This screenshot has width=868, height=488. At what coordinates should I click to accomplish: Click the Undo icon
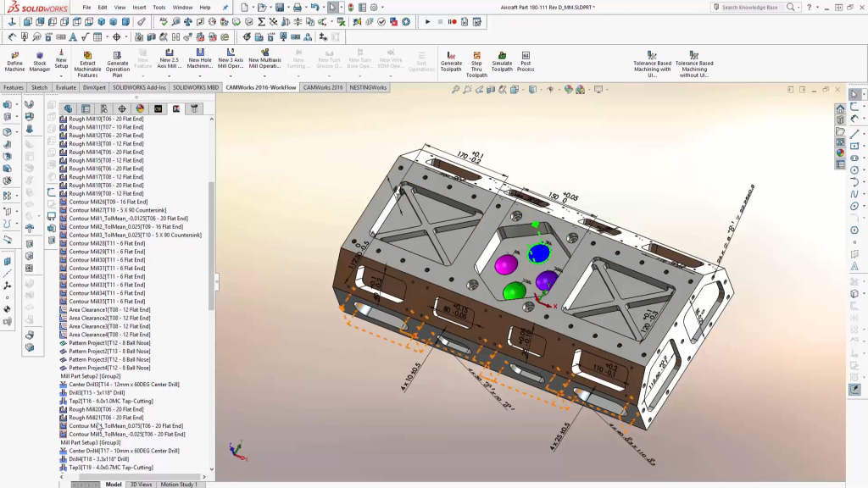(314, 7)
